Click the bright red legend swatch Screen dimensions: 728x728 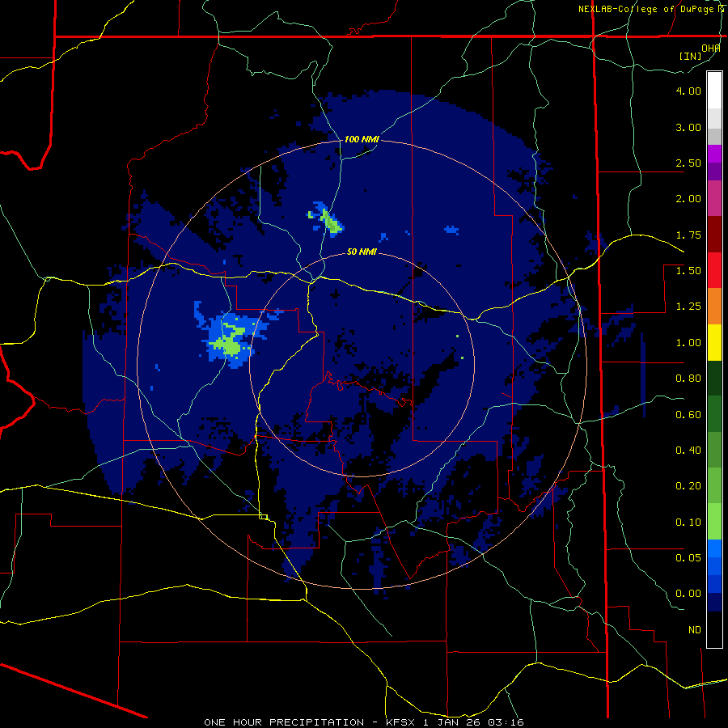pos(714,270)
